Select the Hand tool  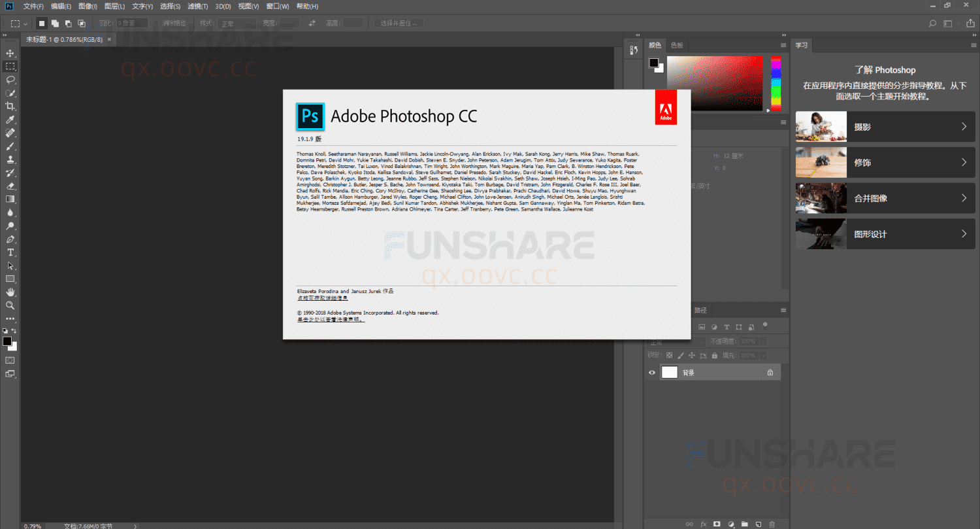pos(10,292)
